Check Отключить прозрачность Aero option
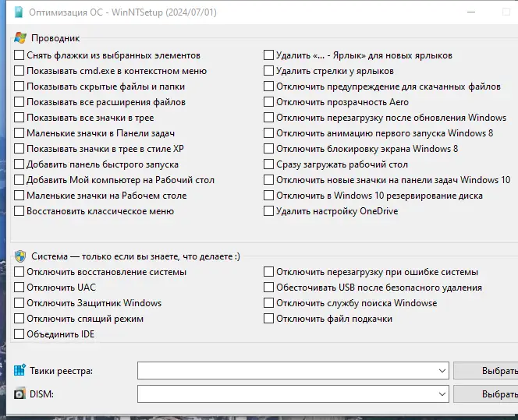The image size is (518, 420). point(269,102)
